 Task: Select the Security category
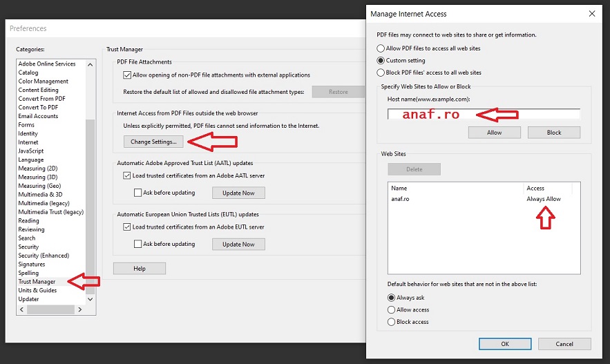point(28,247)
